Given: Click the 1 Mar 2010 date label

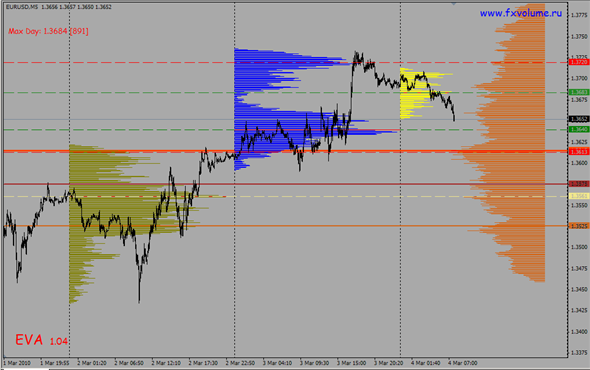Looking at the screenshot, I should pos(17,363).
